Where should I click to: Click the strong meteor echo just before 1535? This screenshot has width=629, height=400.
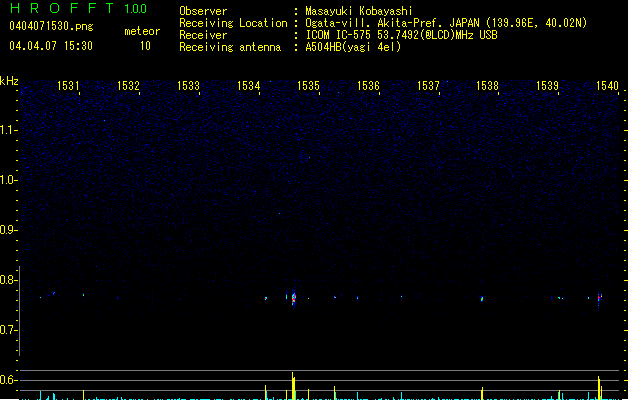click(x=294, y=298)
